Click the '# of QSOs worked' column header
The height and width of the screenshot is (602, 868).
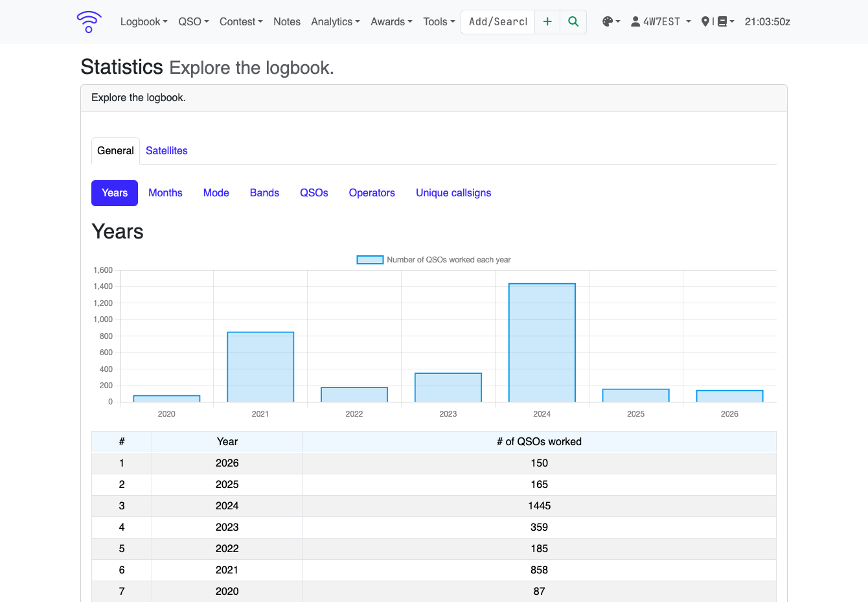click(539, 442)
